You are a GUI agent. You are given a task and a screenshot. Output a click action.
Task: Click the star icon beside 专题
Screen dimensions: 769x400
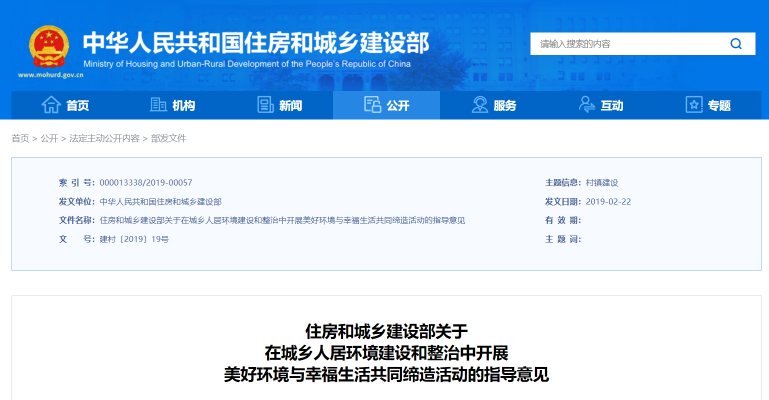coord(694,105)
